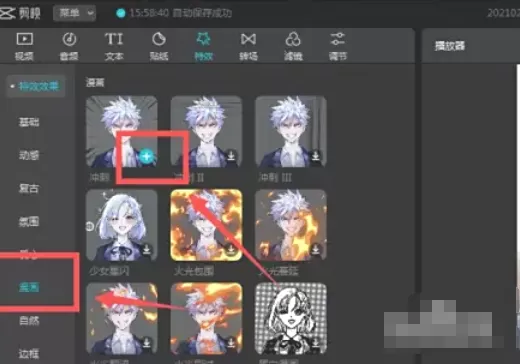520x364 pixels.
Task: Preview the 冲刺 effect thumbnail
Action: click(121, 132)
